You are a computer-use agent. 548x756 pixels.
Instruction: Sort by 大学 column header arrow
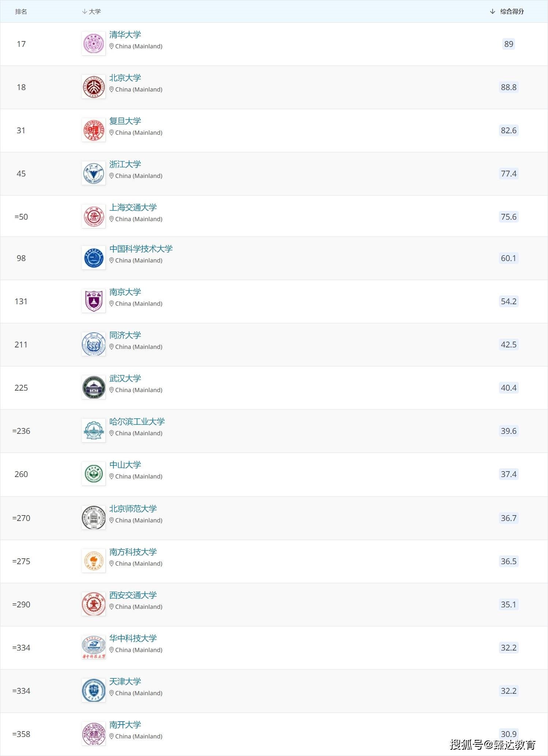click(x=85, y=12)
